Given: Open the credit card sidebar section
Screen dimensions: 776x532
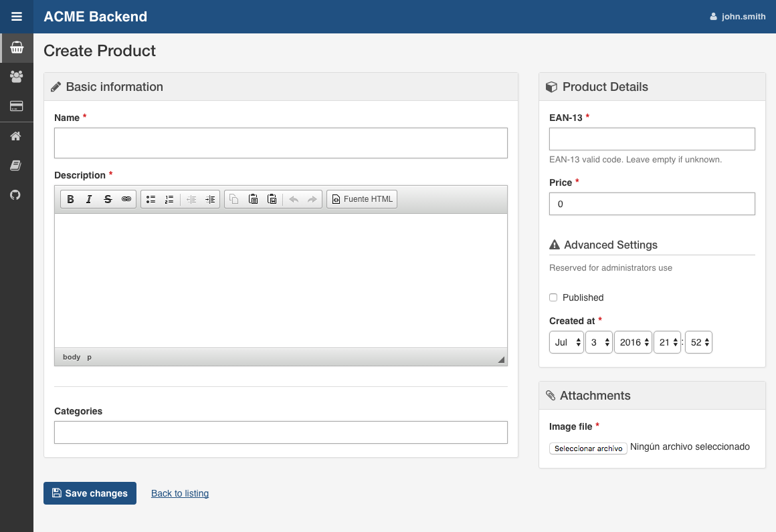Looking at the screenshot, I should (17, 106).
